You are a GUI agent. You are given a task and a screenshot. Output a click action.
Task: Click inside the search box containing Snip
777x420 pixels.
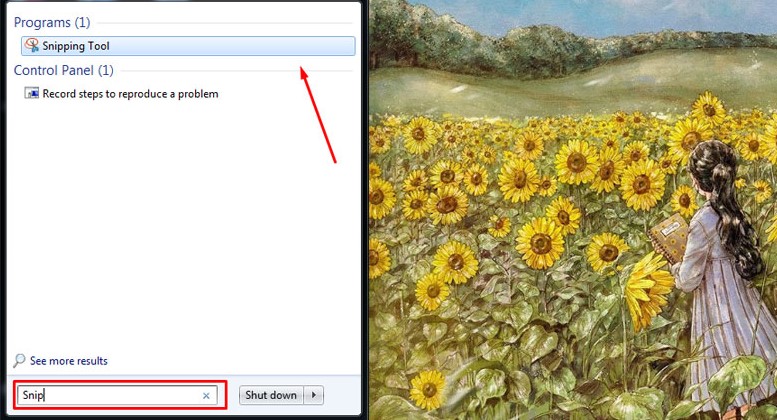click(x=117, y=395)
